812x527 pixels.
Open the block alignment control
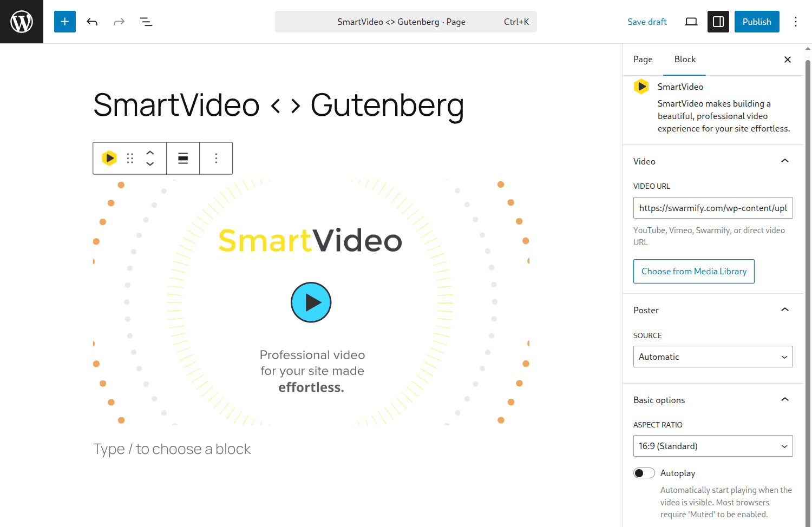(x=183, y=158)
